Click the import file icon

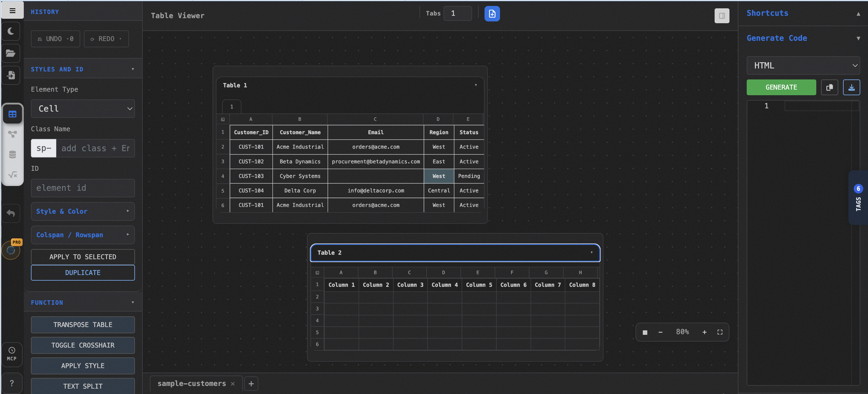point(11,75)
